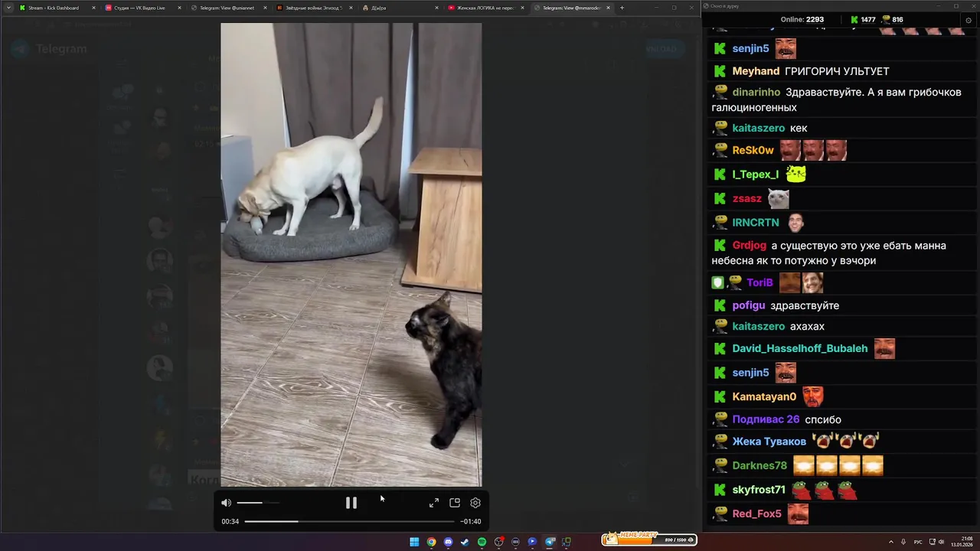Click username skyfrost71 in chat
980x551 pixels.
point(759,490)
